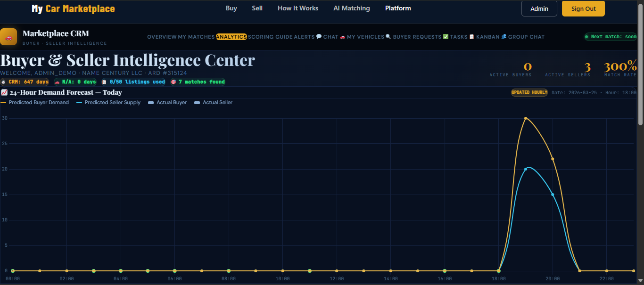Toggle Predicted Seller Supply legend series
The height and width of the screenshot is (285, 644).
point(108,103)
